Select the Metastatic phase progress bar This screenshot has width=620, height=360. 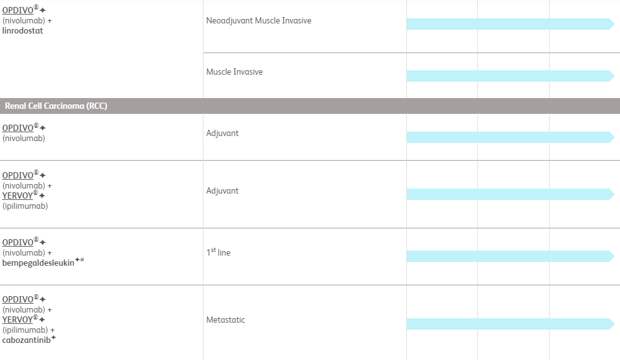(x=510, y=324)
